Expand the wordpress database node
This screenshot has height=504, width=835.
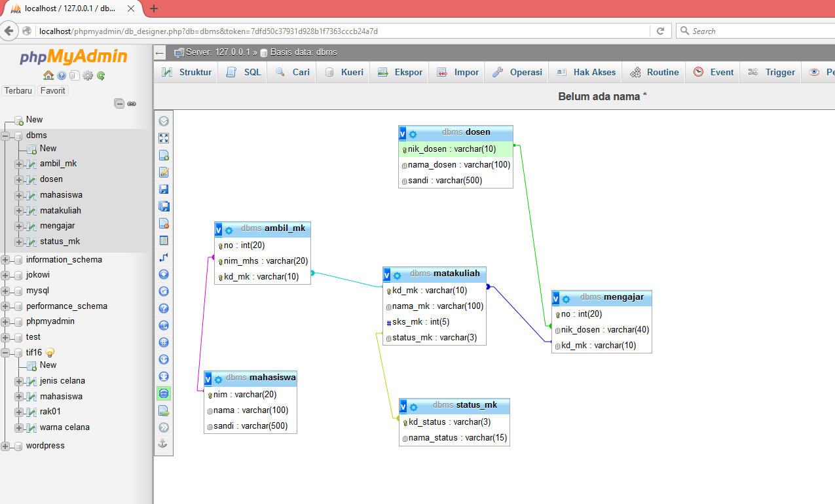coord(6,445)
